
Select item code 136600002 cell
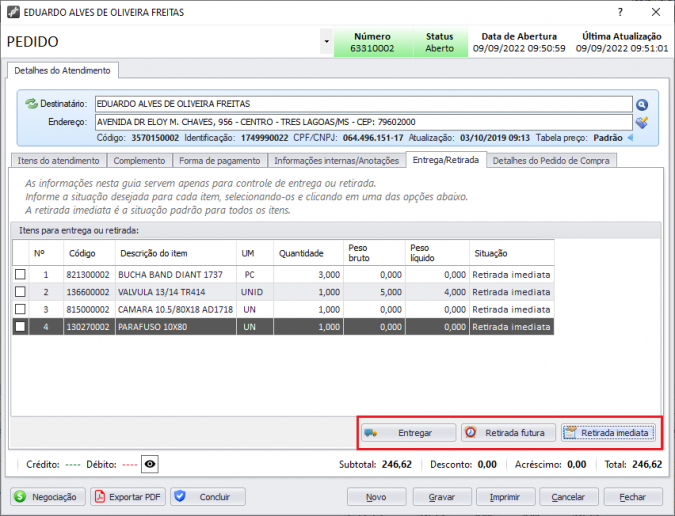pos(88,292)
